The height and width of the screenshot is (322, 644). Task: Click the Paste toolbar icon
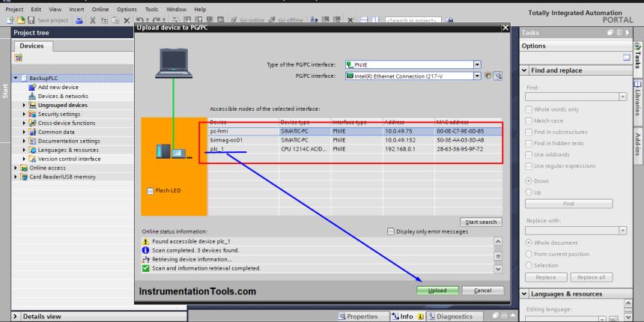point(116,19)
